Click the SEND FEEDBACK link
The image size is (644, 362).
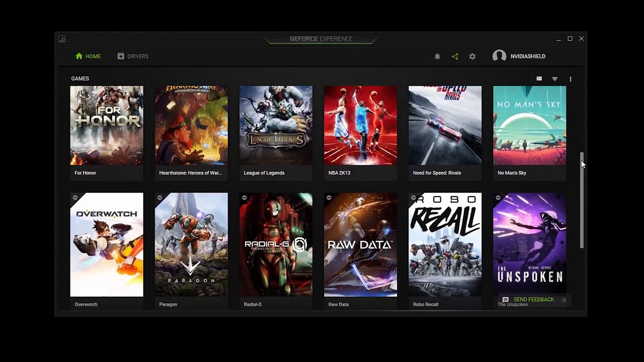pos(534,300)
